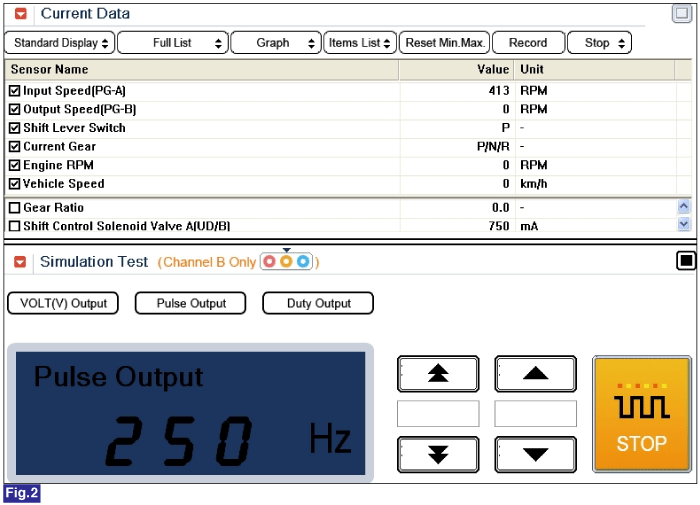This screenshot has height=505, width=700.
Task: Click the Vehicle Speed unit km/h
Action: pos(533,184)
